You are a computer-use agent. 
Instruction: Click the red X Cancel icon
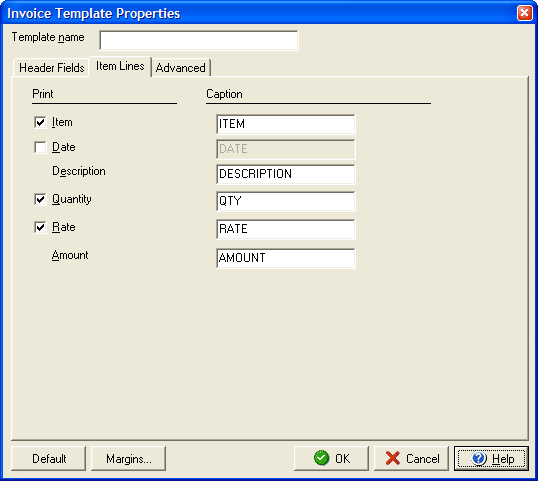tap(393, 458)
